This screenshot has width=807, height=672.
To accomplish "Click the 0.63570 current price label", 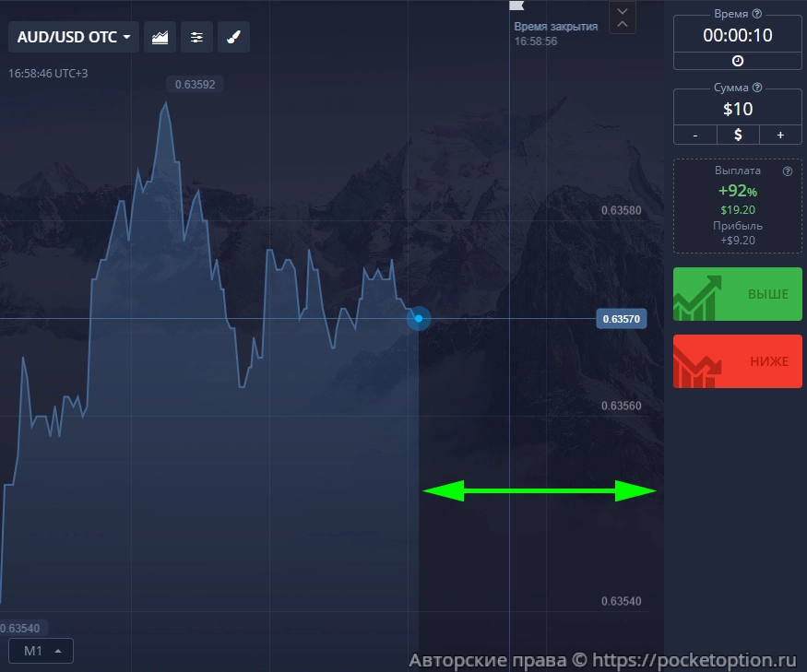I will pyautogui.click(x=622, y=320).
